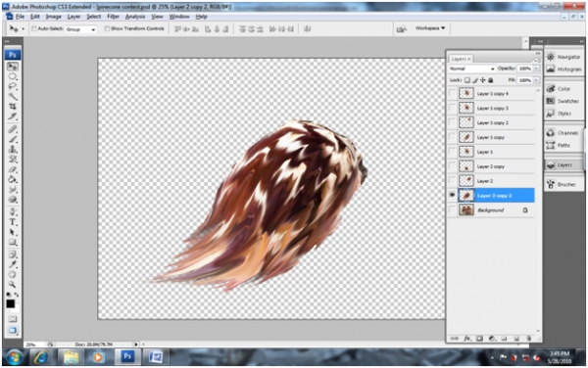The width and height of the screenshot is (588, 368).
Task: Open the Opacity slider arrow
Action: click(536, 69)
